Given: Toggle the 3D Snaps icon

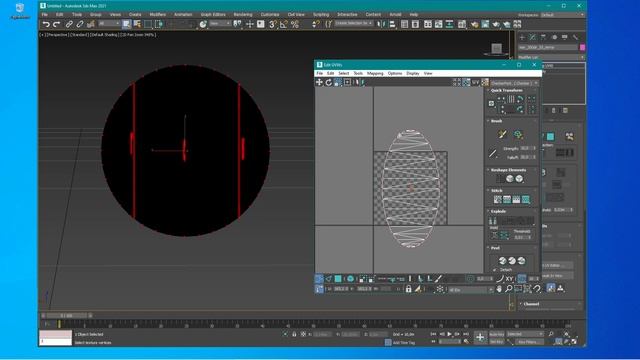Looking at the screenshot, I should pos(273,24).
